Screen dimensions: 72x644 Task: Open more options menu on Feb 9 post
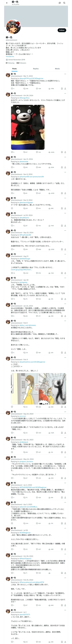(x=65, y=321)
